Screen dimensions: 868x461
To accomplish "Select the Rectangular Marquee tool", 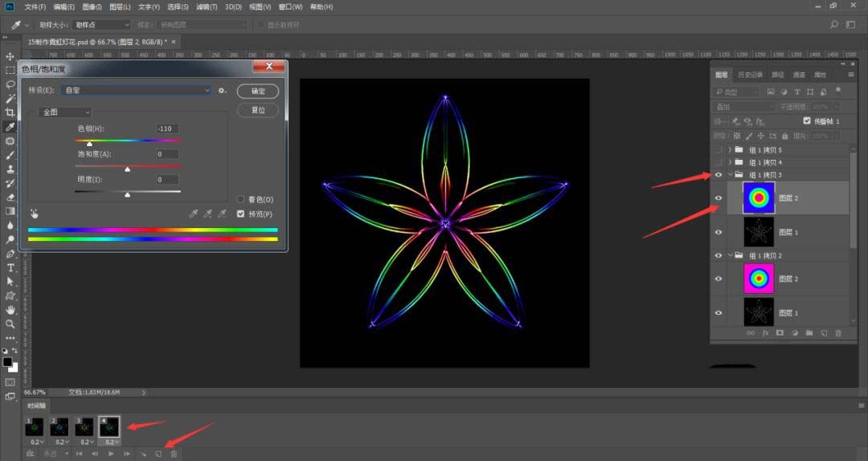I will click(x=10, y=71).
